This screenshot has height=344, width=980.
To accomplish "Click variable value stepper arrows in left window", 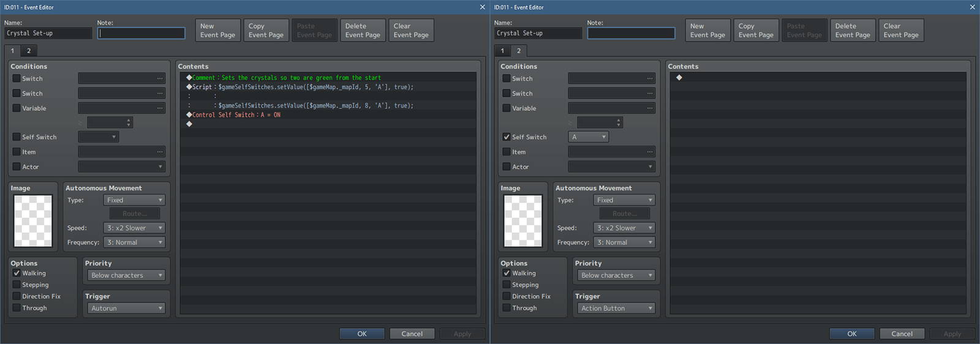I will coord(129,122).
